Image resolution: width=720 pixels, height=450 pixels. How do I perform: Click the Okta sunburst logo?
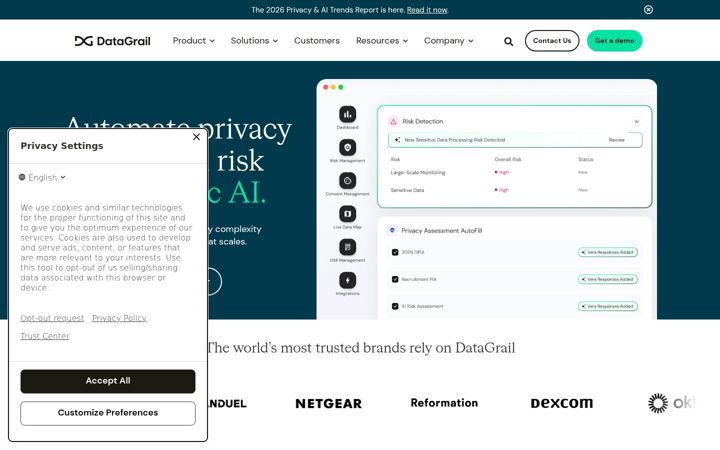658,403
